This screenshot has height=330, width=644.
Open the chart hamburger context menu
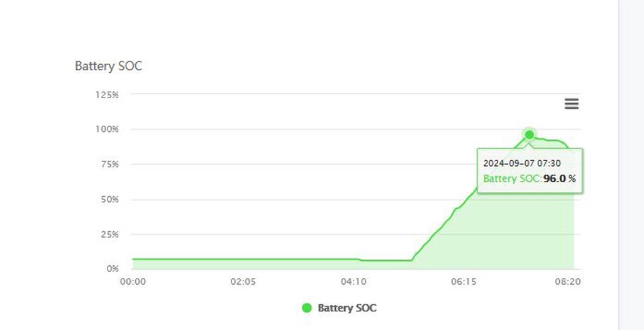click(x=571, y=104)
